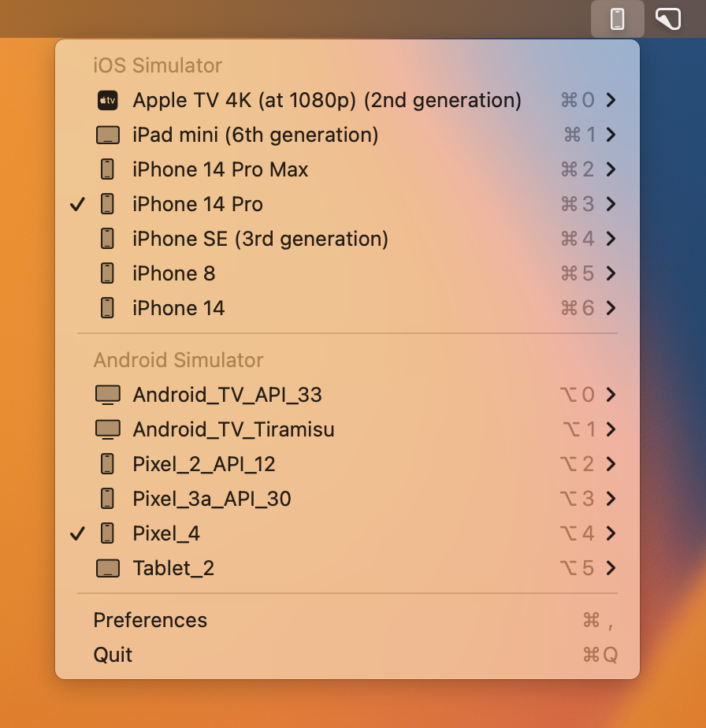This screenshot has height=728, width=706.
Task: Click the Apple TV 4K icon
Action: coord(107,101)
